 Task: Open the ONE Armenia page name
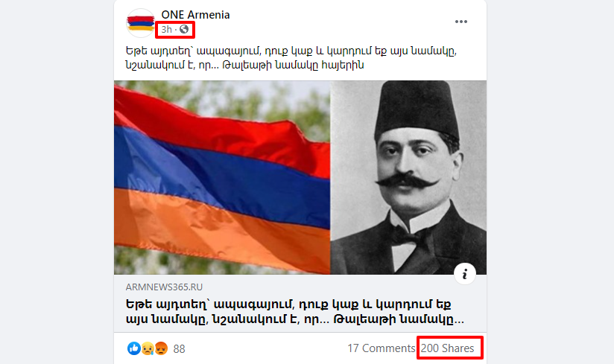(195, 15)
